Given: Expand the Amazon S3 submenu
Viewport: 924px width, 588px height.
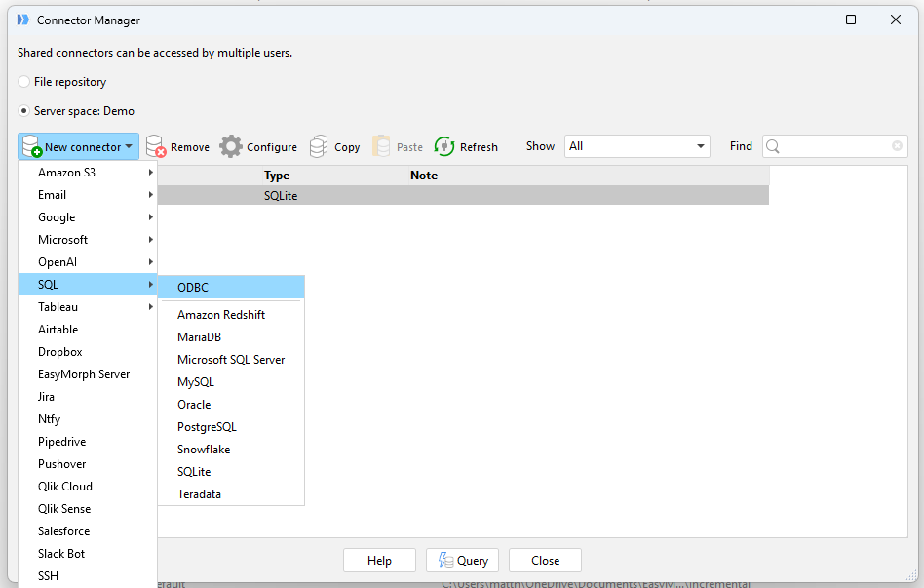Looking at the screenshot, I should click(150, 173).
